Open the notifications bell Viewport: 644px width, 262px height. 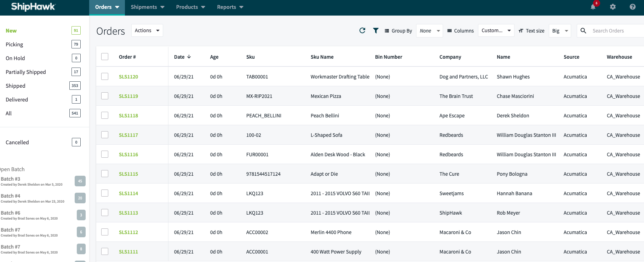pyautogui.click(x=593, y=7)
